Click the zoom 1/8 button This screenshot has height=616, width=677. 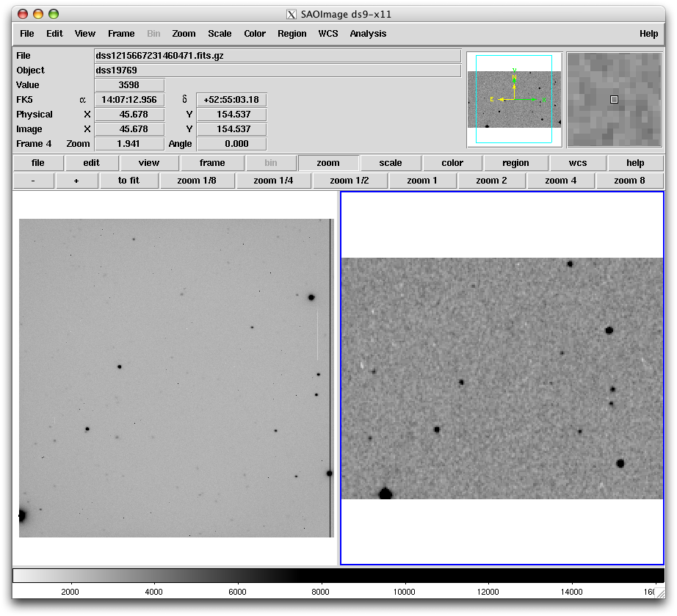(197, 181)
